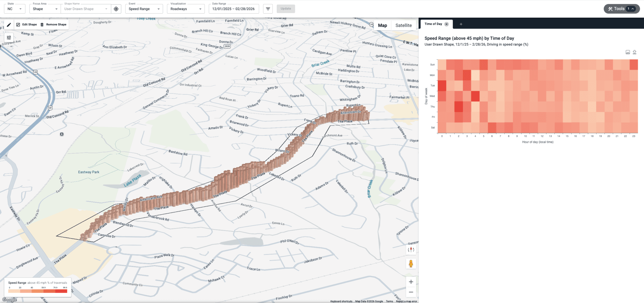Image resolution: width=644 pixels, height=303 pixels.
Task: Open the State dropdown showing NC
Action: pyautogui.click(x=15, y=9)
